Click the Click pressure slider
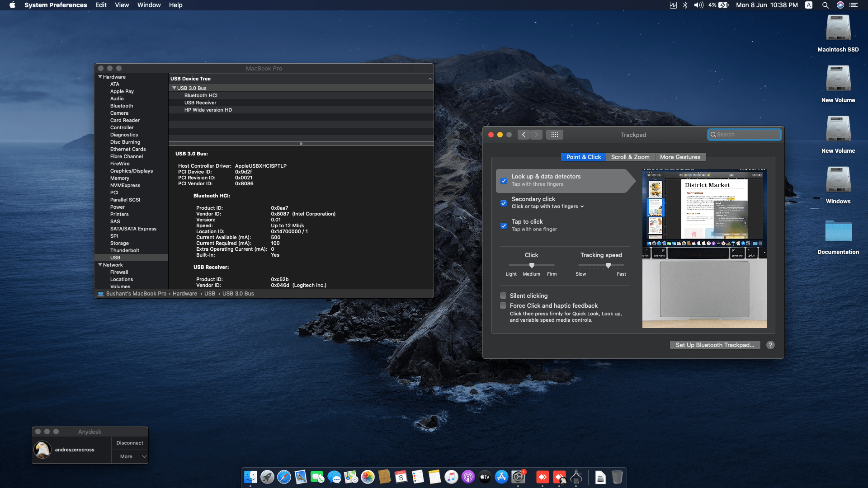868x488 pixels. [x=532, y=265]
